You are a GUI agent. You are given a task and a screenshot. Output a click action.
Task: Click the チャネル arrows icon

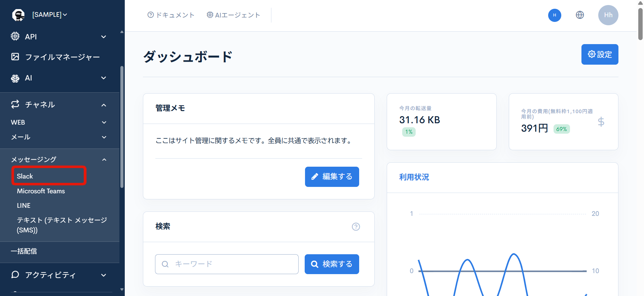click(x=15, y=104)
